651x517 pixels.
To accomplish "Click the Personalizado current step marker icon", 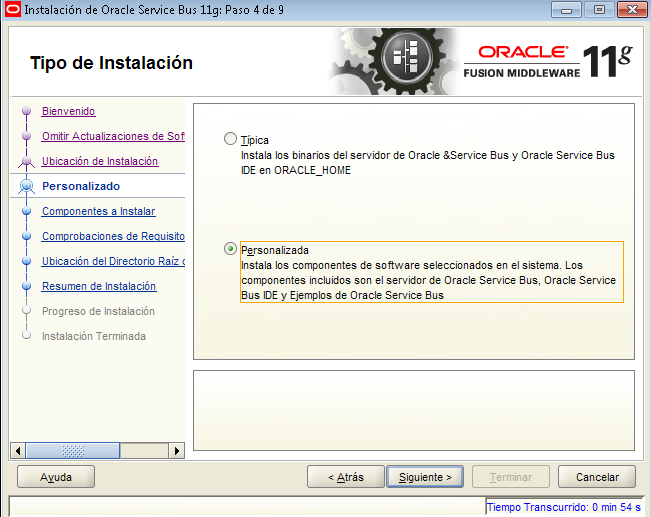I will click(27, 186).
